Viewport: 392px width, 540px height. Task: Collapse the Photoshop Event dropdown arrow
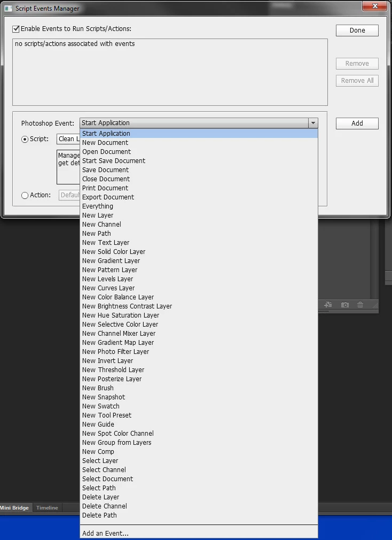coord(313,123)
